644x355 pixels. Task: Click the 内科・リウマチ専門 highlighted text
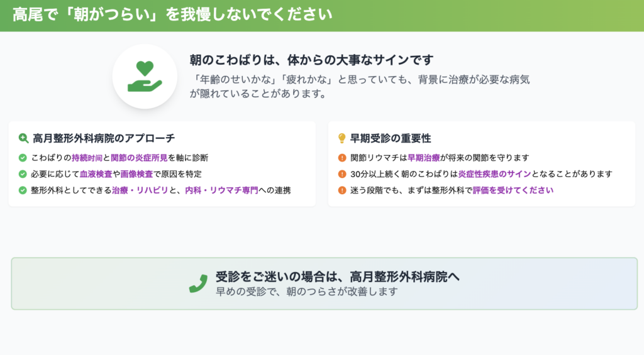pos(221,190)
